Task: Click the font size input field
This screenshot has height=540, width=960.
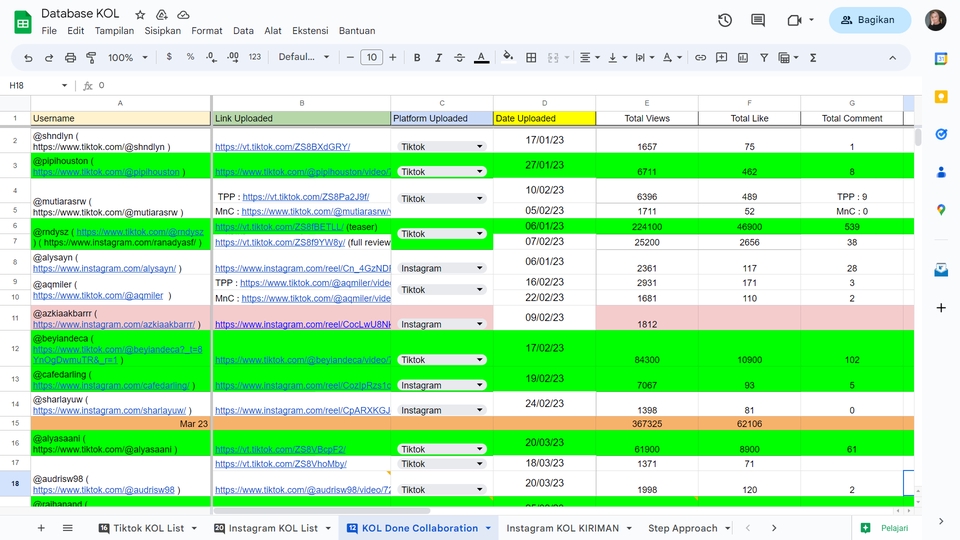Action: [371, 58]
